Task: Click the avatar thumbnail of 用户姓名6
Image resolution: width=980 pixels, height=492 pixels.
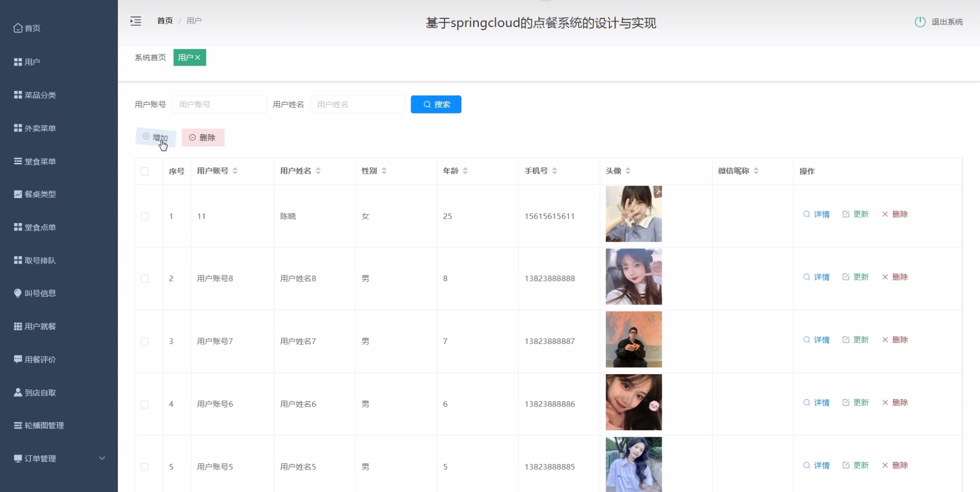Action: click(634, 402)
